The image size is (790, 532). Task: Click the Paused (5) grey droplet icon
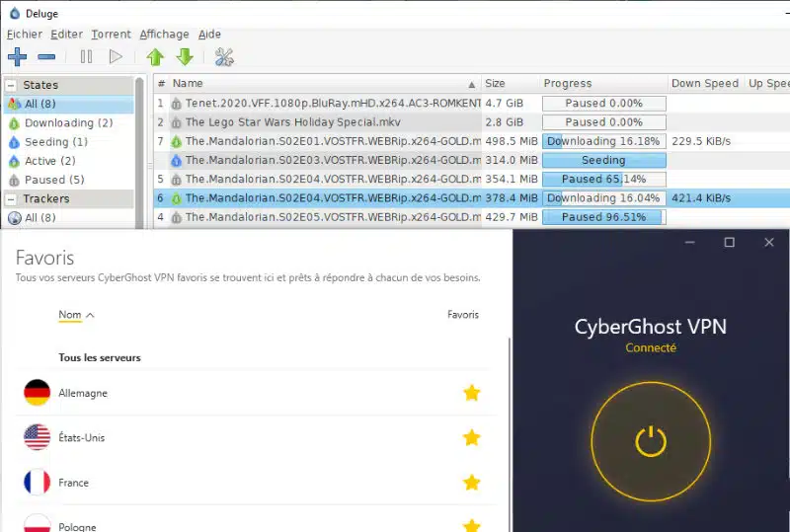14,181
